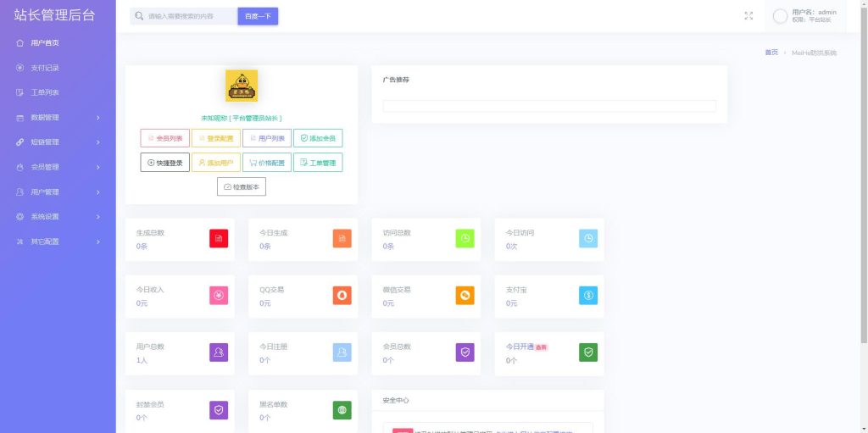Click the 工单管理 button

[318, 163]
